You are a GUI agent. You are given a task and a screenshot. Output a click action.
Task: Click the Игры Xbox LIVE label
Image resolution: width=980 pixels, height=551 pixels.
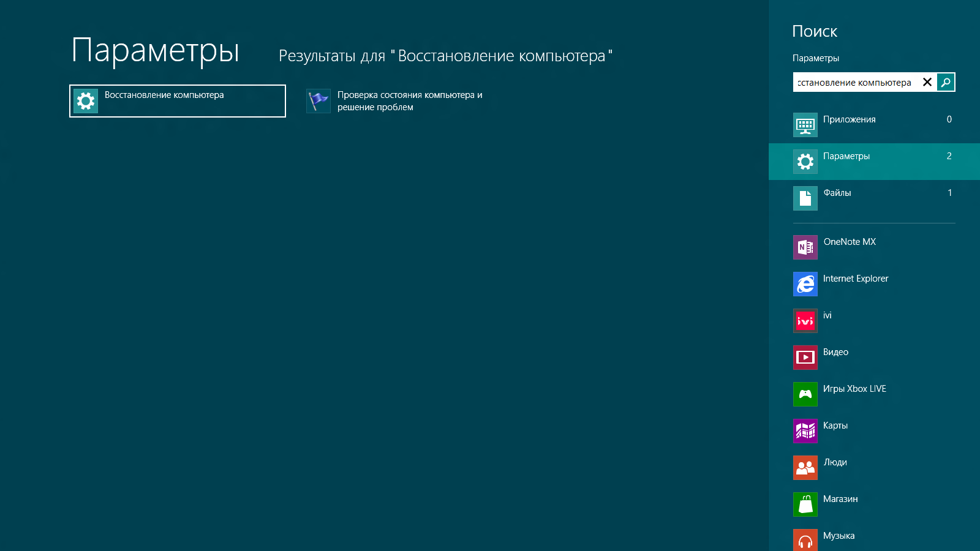pyautogui.click(x=854, y=389)
